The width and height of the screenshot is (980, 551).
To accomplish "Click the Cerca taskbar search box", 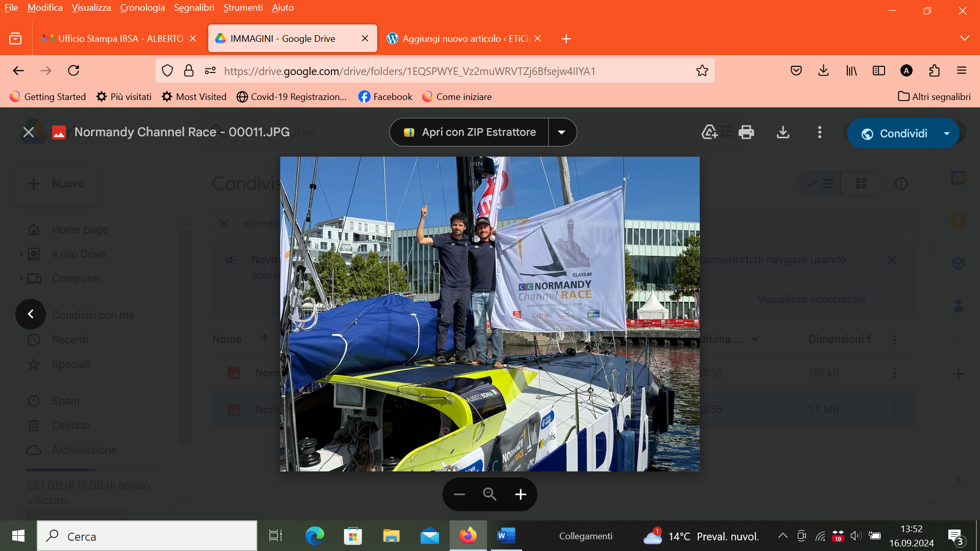I will tap(147, 536).
